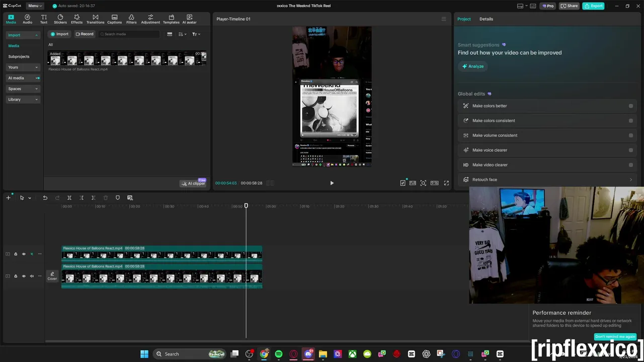Open the Captions tab

(x=114, y=19)
